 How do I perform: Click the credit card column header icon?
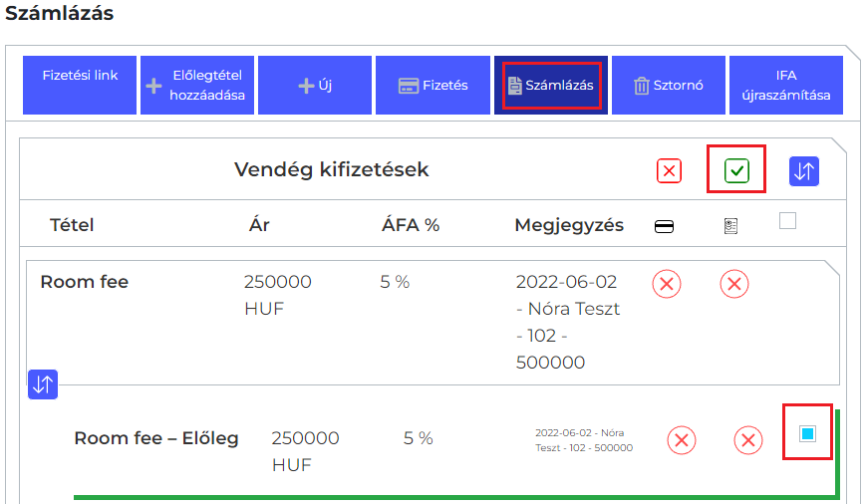tap(664, 226)
